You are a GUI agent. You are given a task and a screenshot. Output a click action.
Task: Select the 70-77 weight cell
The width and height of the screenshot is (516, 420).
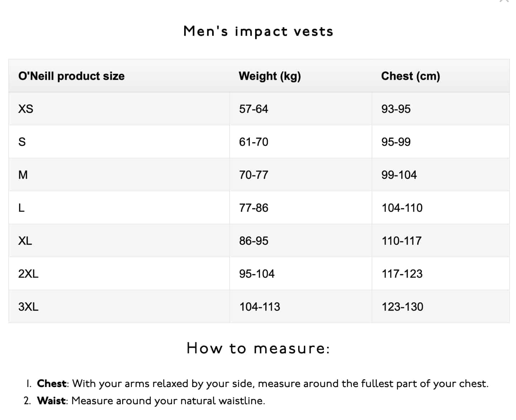pyautogui.click(x=254, y=175)
